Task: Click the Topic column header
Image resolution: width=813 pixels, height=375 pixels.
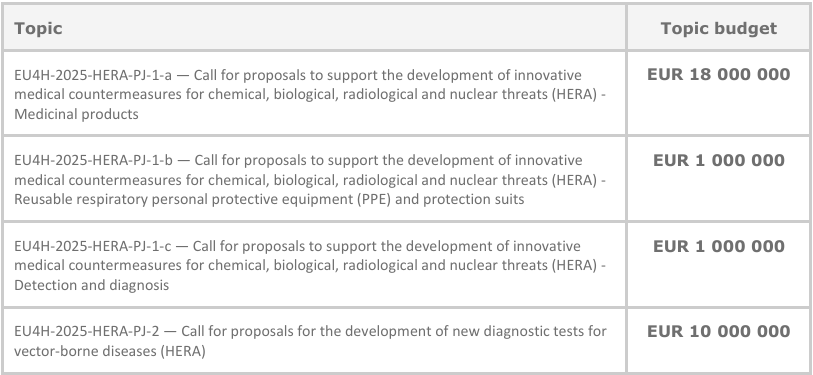Action: click(38, 28)
